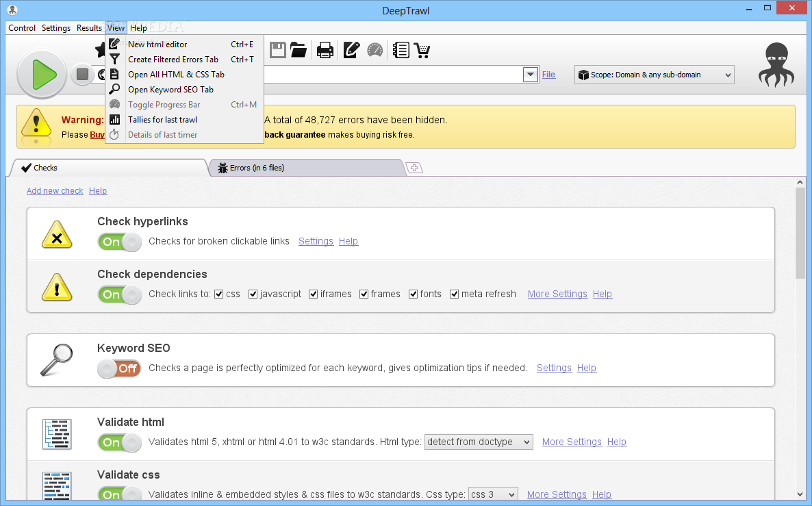Click the shopping cart icon
The image size is (812, 506).
[422, 50]
